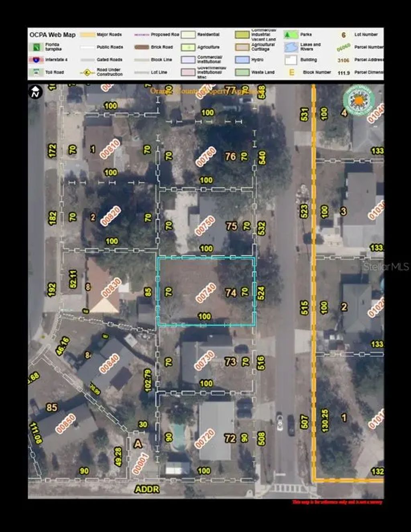Viewport: 411px width, 532px height.
Task: Click the Public Roads white line swatch
Action: tap(87, 47)
